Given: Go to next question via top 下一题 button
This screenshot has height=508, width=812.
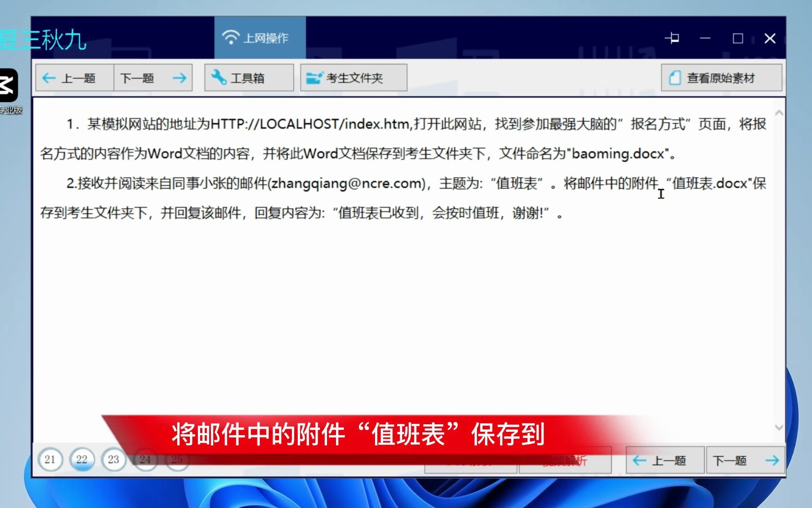Looking at the screenshot, I should (153, 78).
